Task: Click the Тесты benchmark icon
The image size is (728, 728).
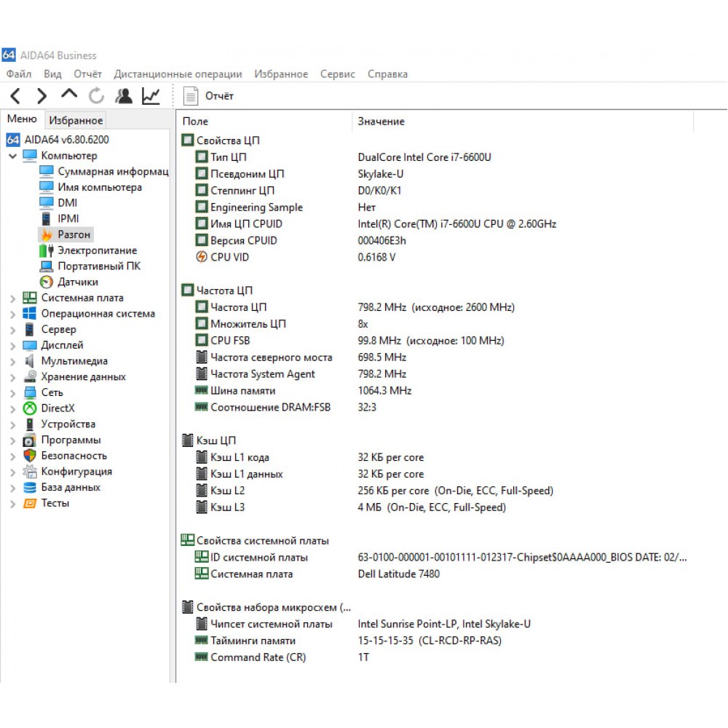Action: tap(30, 503)
